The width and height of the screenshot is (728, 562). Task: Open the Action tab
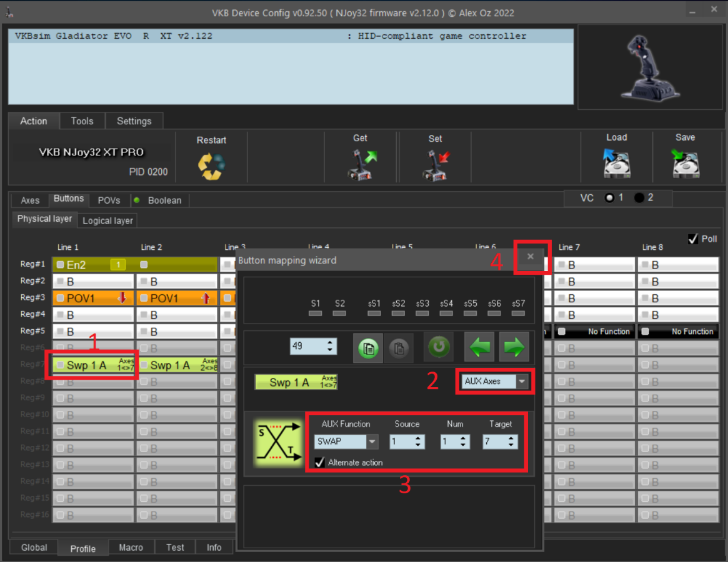coord(33,121)
